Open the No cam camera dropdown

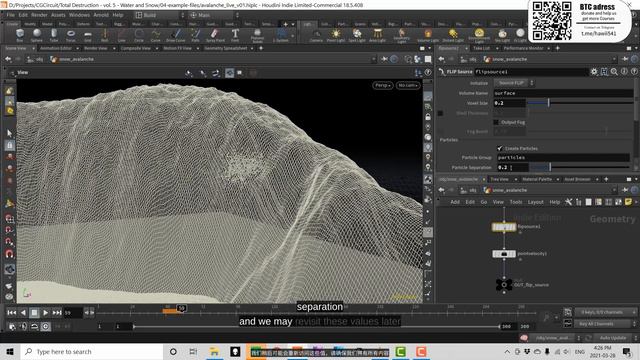pyautogui.click(x=408, y=85)
